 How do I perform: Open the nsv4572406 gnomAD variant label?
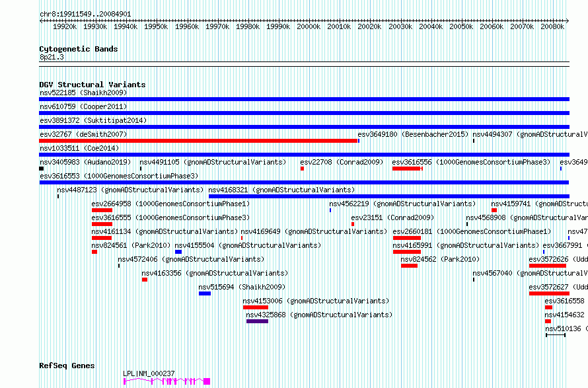coord(191,259)
